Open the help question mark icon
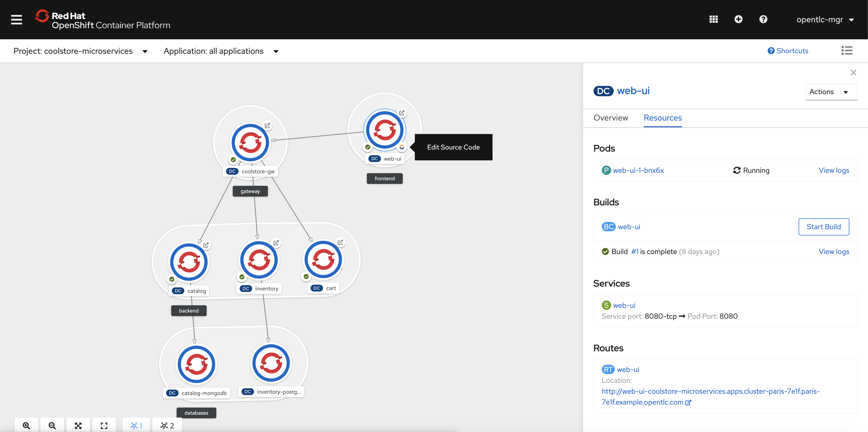868x432 pixels. 763,19
